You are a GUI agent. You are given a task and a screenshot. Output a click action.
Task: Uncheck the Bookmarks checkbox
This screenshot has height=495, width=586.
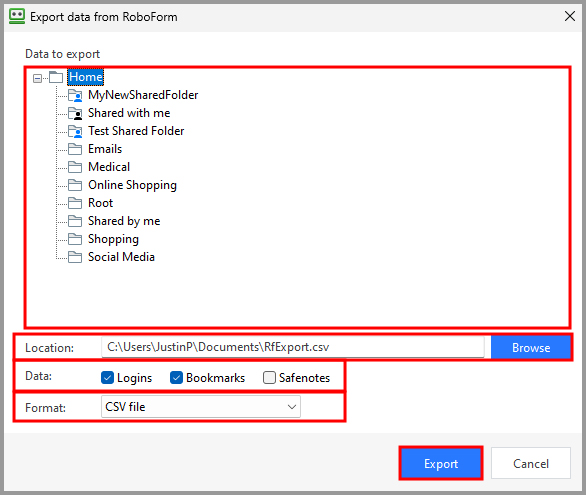click(176, 378)
